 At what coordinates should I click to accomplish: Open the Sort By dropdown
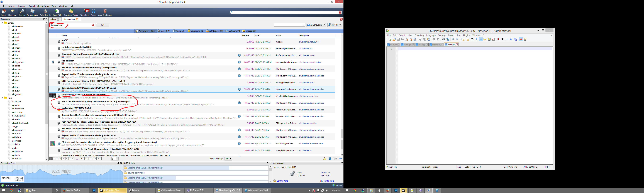point(335,25)
